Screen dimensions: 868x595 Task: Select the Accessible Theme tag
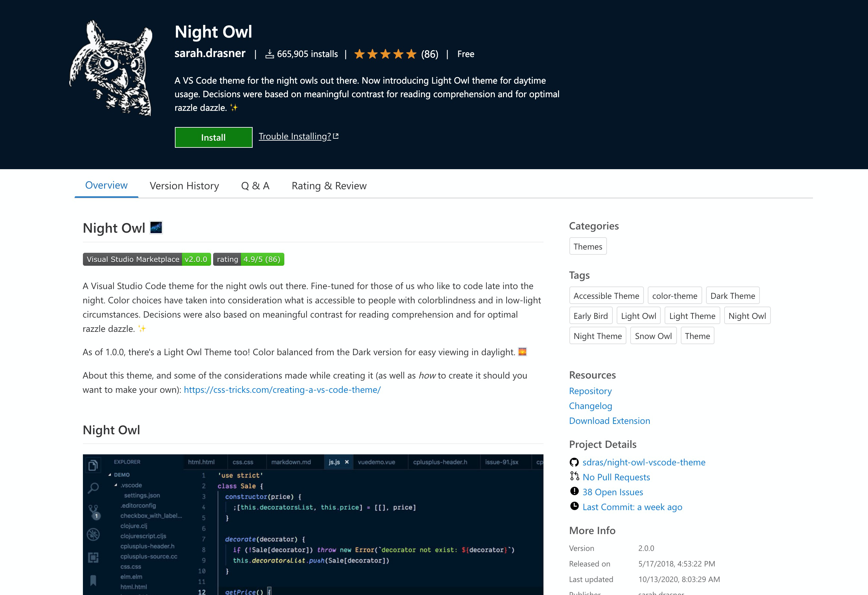[x=606, y=296]
